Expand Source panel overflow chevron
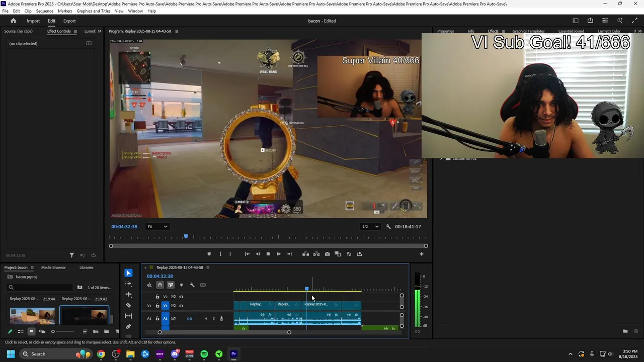 click(x=99, y=31)
